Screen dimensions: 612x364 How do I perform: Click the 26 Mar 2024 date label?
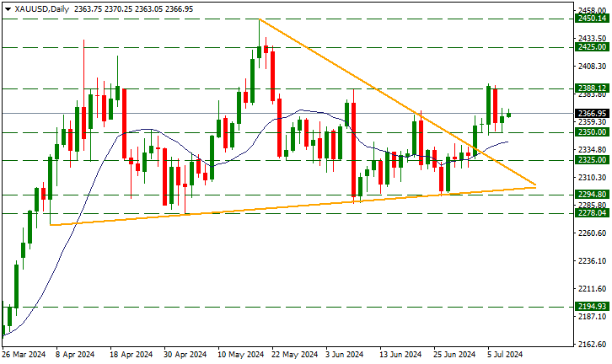click(x=24, y=355)
